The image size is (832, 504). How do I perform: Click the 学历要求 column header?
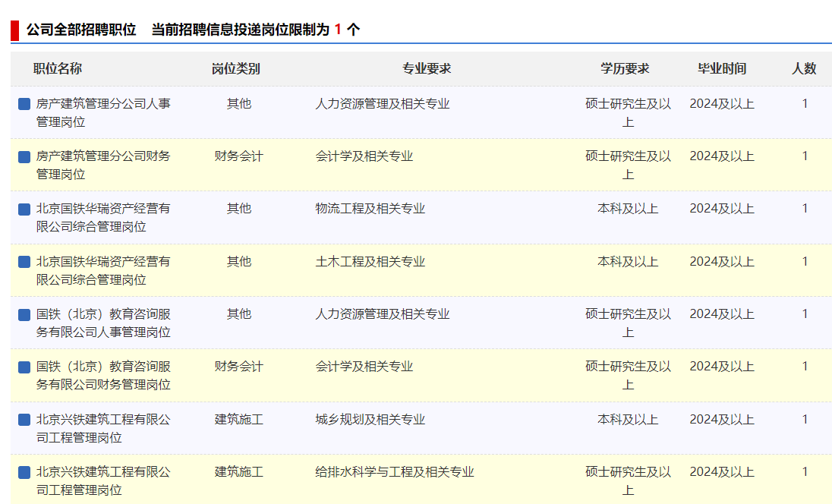point(625,68)
